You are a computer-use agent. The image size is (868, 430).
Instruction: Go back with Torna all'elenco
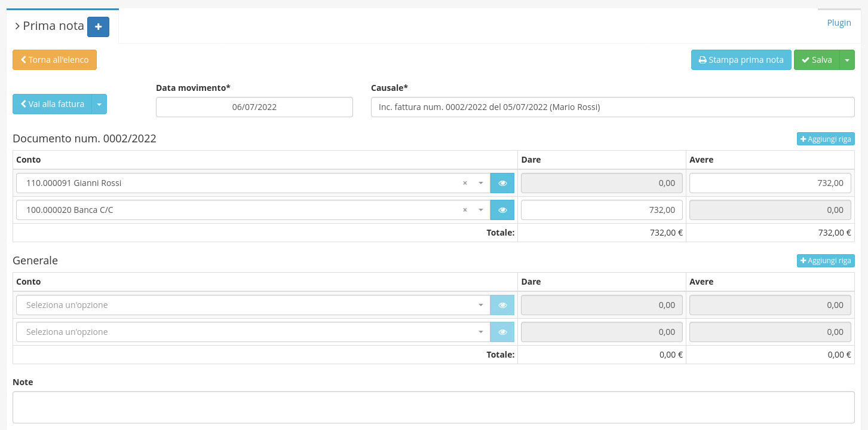(x=54, y=60)
